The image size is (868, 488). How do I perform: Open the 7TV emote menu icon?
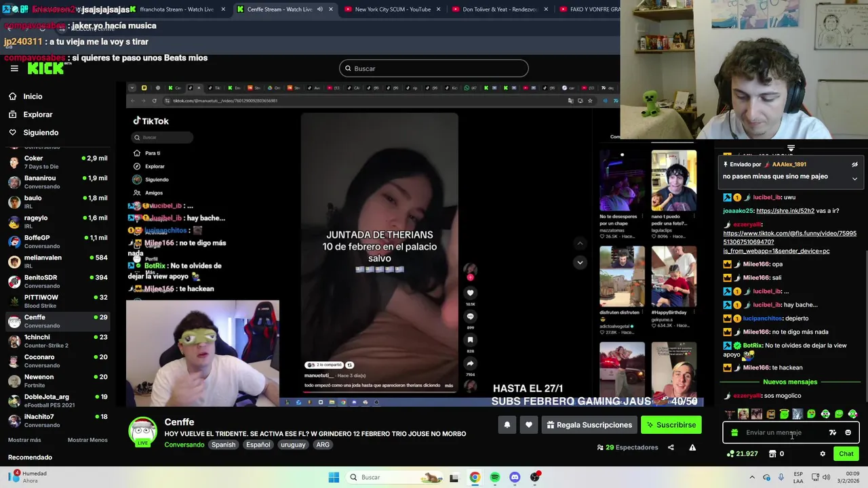(x=833, y=432)
